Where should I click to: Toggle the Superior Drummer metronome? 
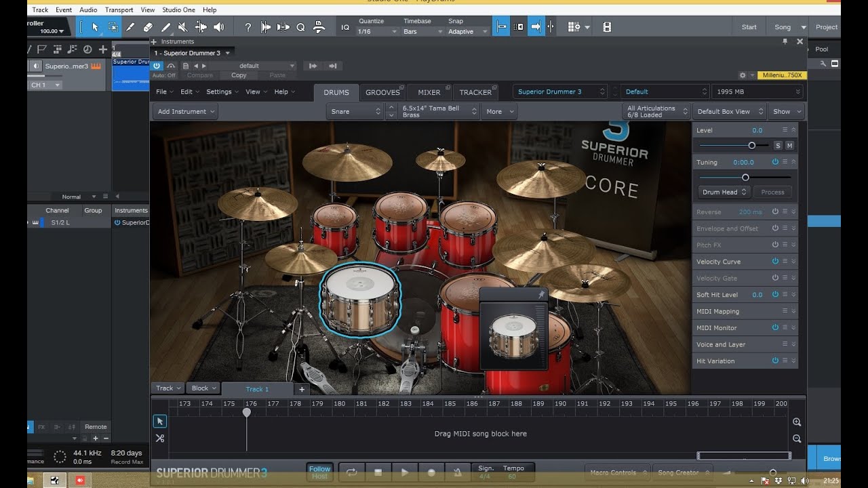458,472
